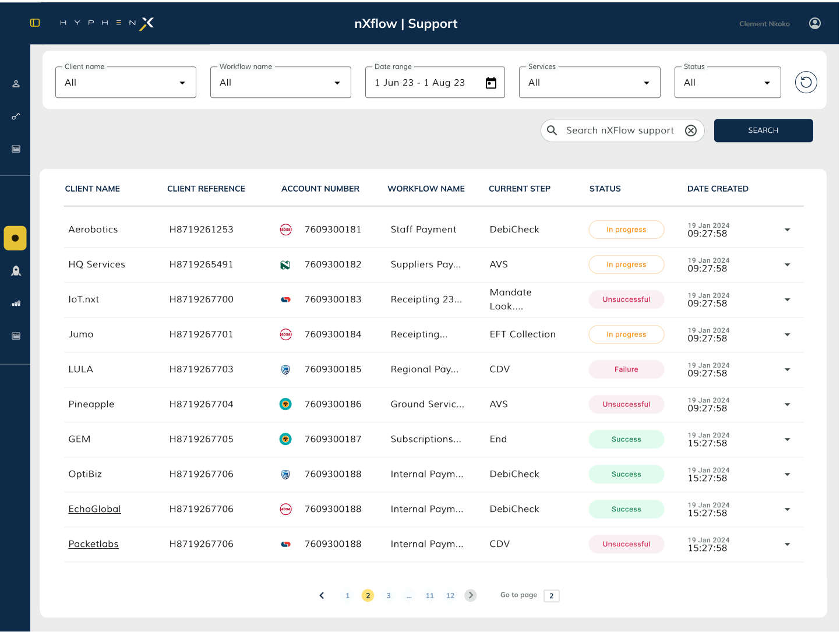Go to previous page arrow

322,595
